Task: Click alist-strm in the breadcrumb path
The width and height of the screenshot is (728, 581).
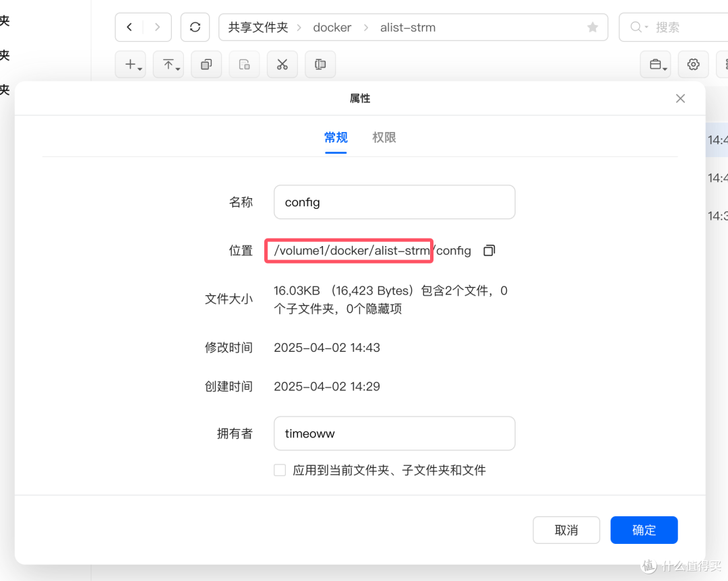Action: click(408, 28)
